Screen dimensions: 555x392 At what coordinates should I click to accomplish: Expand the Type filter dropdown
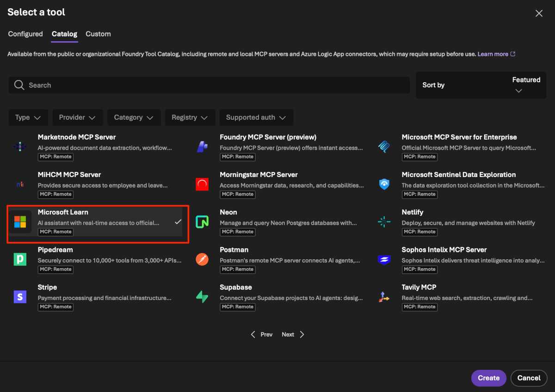pyautogui.click(x=28, y=117)
